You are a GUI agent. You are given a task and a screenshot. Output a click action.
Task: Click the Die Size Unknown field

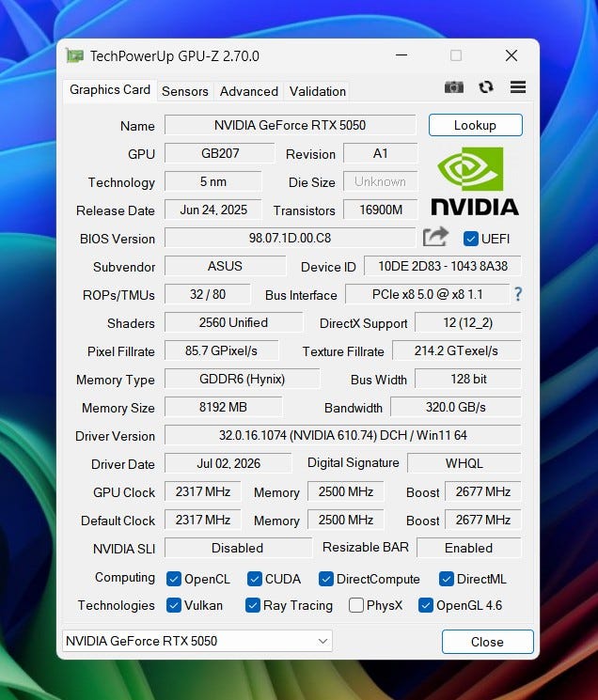coord(381,181)
